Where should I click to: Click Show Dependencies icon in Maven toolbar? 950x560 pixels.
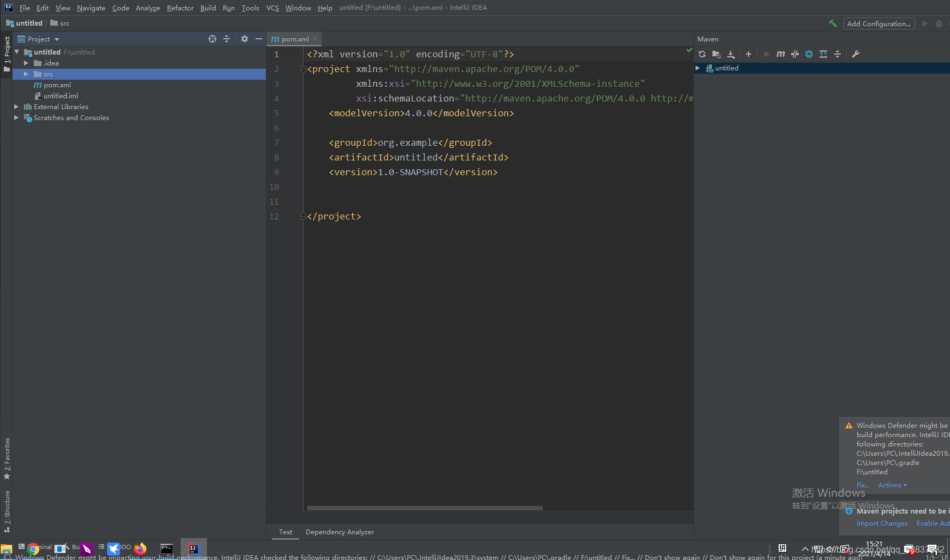(x=823, y=54)
